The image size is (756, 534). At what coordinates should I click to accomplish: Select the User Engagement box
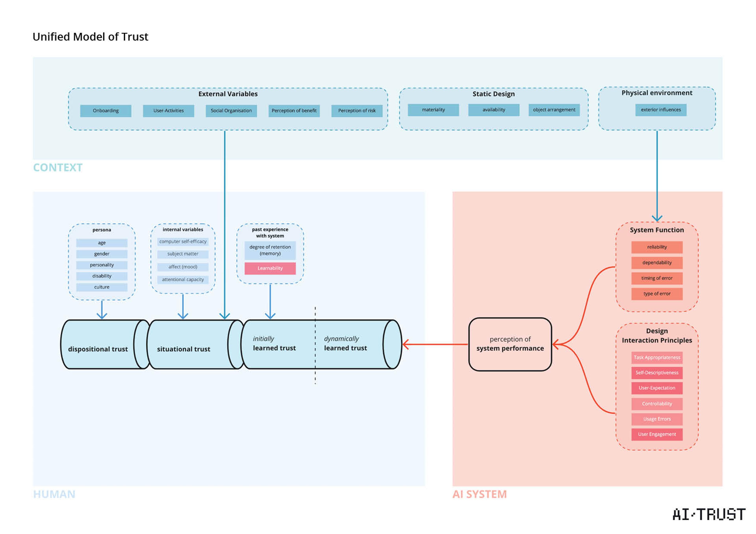tap(657, 434)
